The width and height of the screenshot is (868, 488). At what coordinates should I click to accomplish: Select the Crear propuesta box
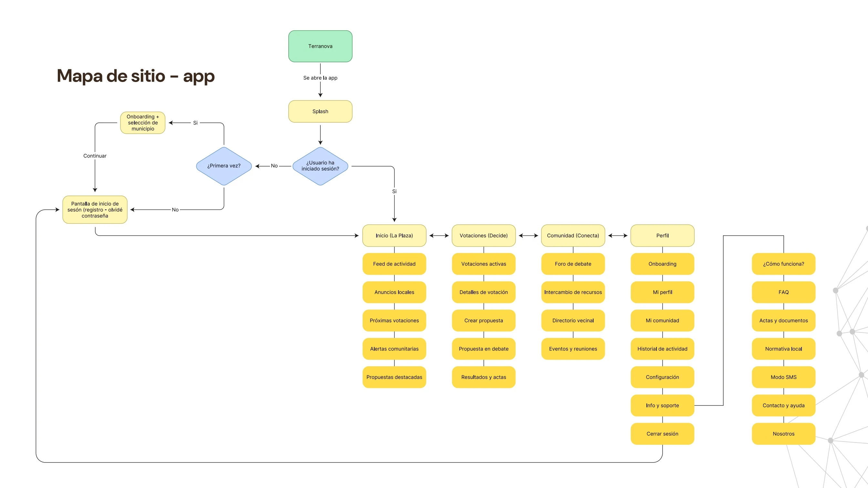click(483, 320)
